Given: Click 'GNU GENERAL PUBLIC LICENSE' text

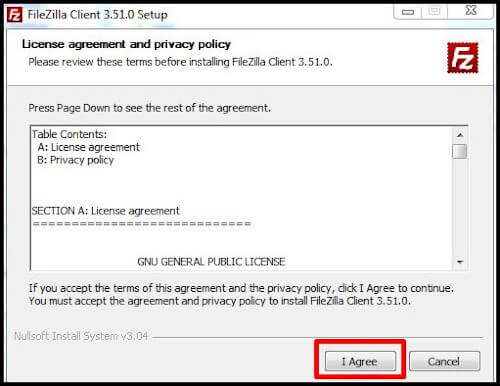Looking at the screenshot, I should click(x=211, y=262).
